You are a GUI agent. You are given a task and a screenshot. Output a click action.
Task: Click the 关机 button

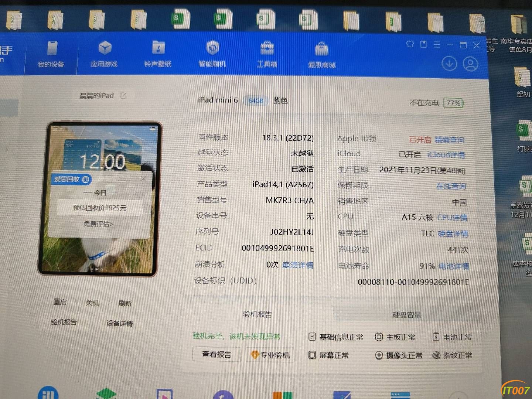pos(92,303)
